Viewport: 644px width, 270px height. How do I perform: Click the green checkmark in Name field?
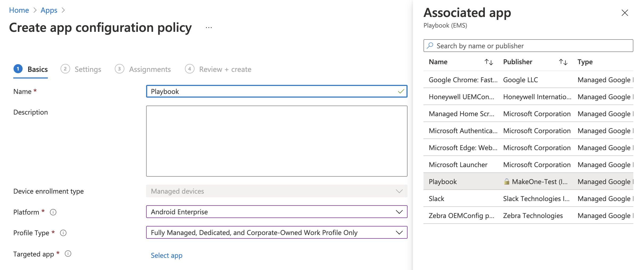(x=401, y=92)
